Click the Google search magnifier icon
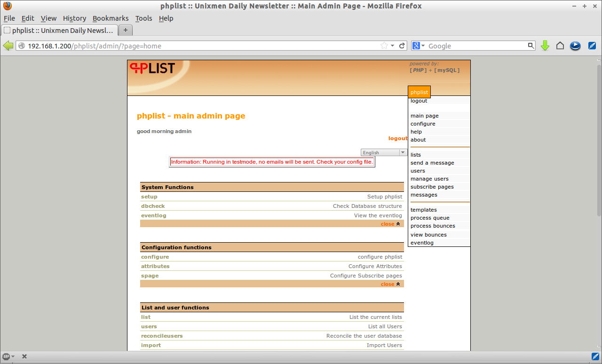This screenshot has height=364, width=602. point(531,46)
